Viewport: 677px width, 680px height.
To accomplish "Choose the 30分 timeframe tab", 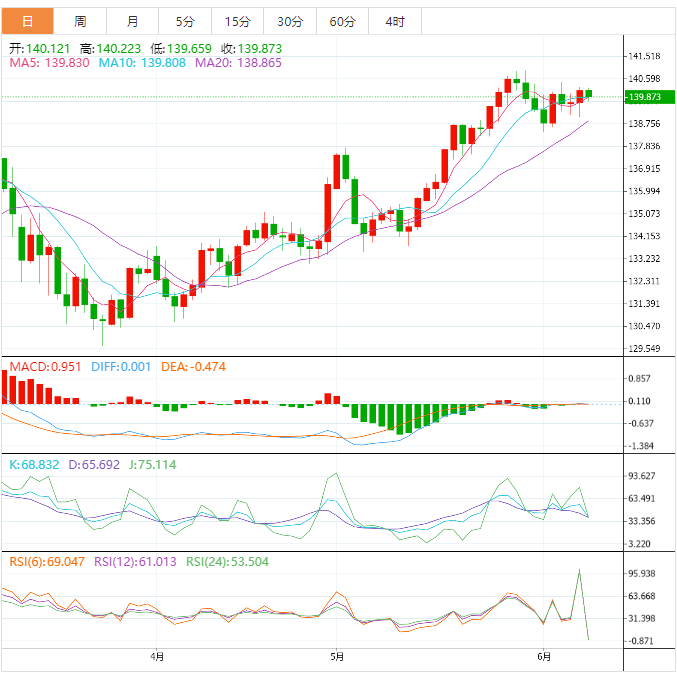I will click(x=290, y=21).
